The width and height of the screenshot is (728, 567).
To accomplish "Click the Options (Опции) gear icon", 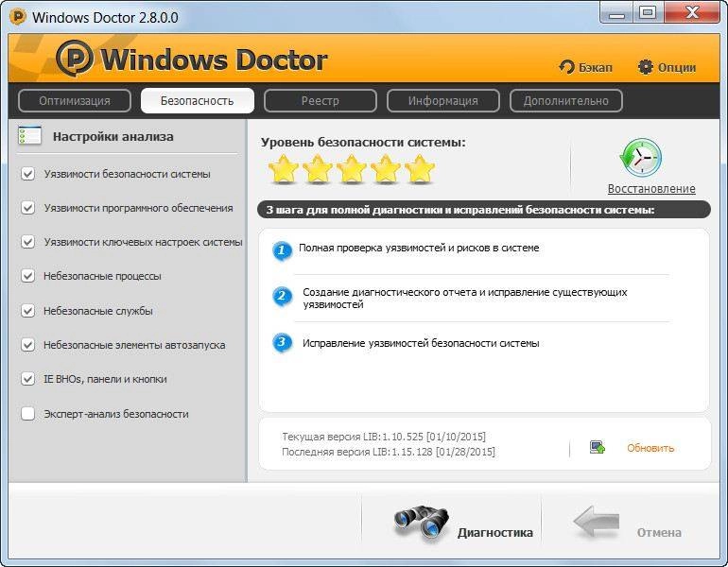I will 646,67.
